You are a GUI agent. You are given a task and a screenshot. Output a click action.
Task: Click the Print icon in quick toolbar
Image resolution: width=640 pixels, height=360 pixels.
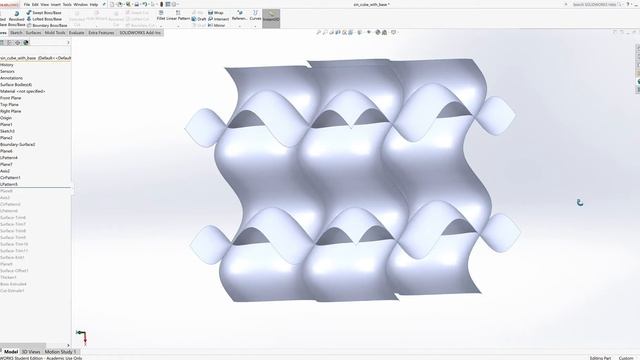(136, 4)
